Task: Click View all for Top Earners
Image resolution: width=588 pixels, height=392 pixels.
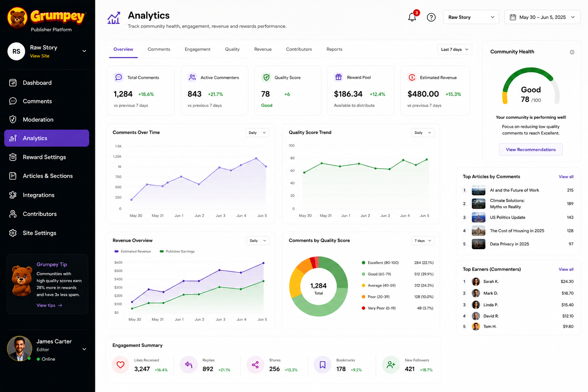Action: point(566,269)
